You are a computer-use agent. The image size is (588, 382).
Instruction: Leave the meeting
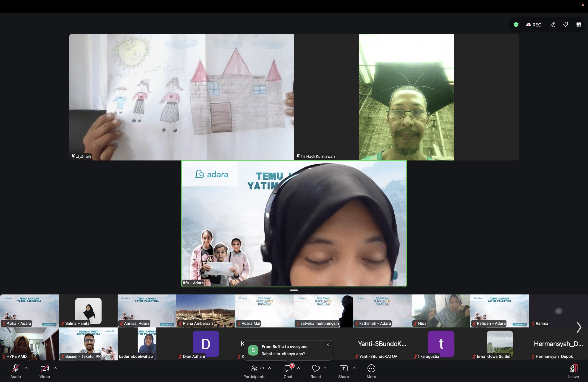point(574,371)
